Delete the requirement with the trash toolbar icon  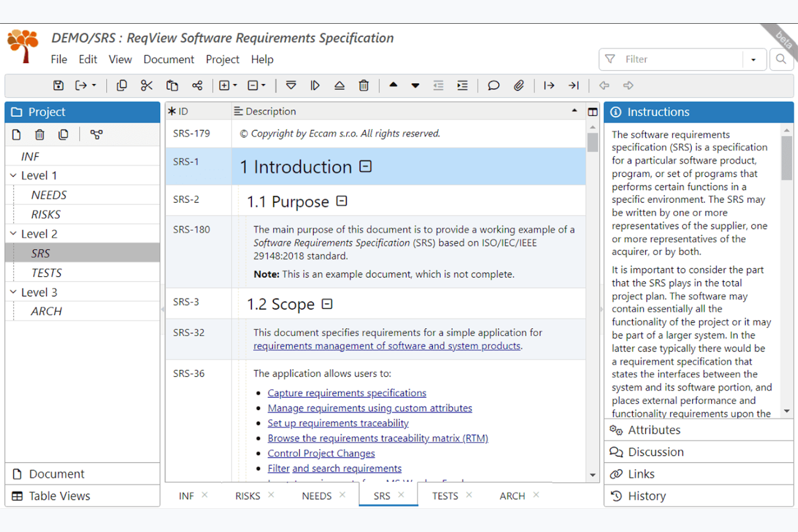[x=364, y=85]
